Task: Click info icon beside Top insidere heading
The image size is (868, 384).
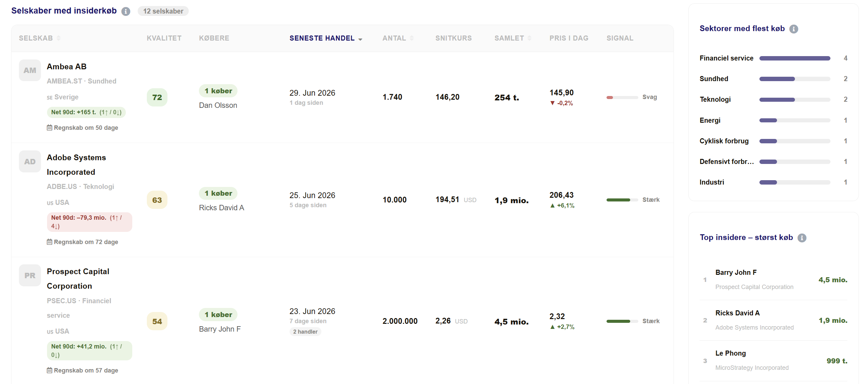Action: pyautogui.click(x=802, y=238)
